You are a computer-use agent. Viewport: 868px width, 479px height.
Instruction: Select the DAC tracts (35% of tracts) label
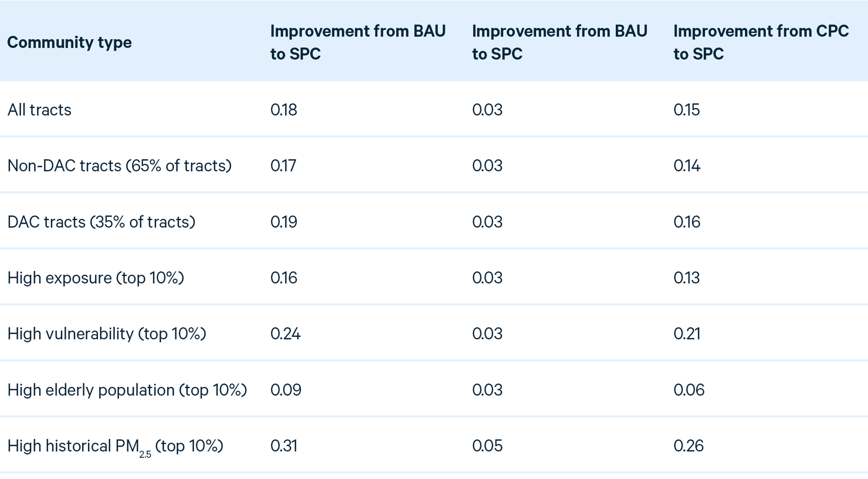[x=101, y=222]
